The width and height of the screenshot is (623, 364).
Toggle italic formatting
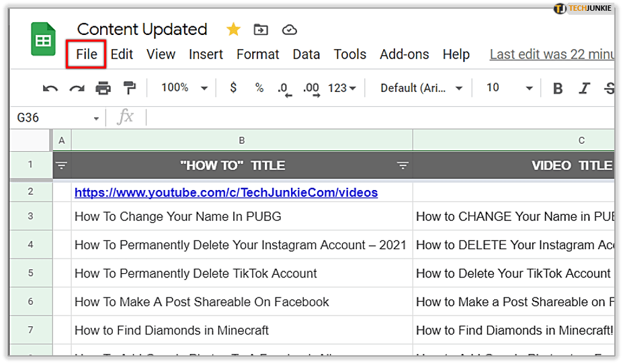tap(584, 88)
